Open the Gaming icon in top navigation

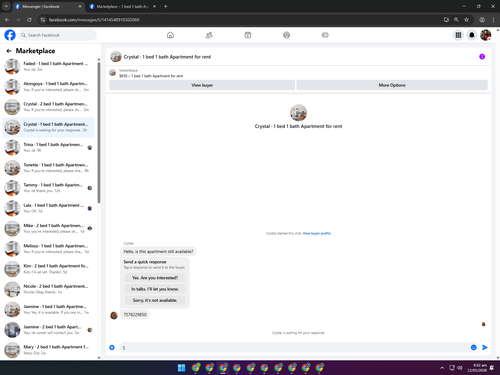click(x=325, y=35)
